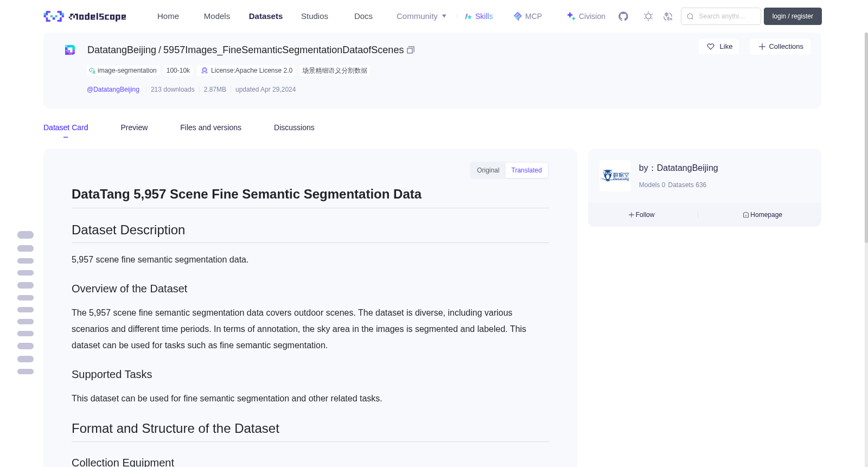Click the search magnifier icon
The image size is (868, 467).
click(x=690, y=16)
